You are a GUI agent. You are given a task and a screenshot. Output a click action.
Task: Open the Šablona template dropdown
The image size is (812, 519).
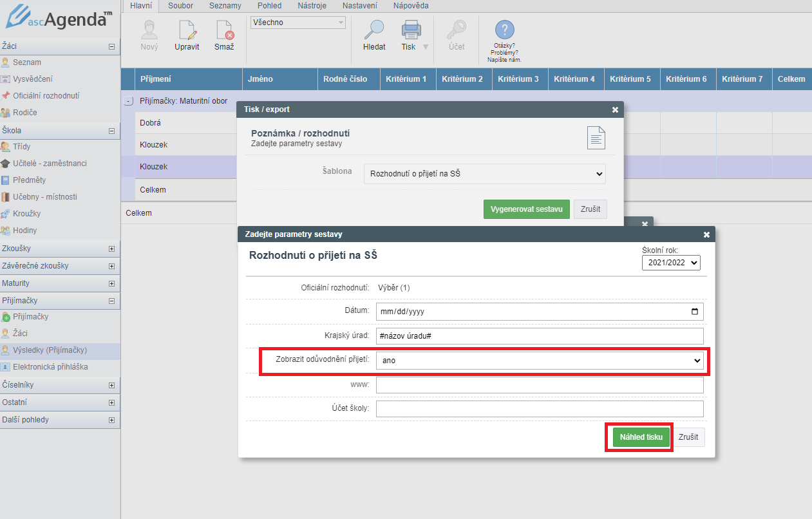click(x=484, y=174)
